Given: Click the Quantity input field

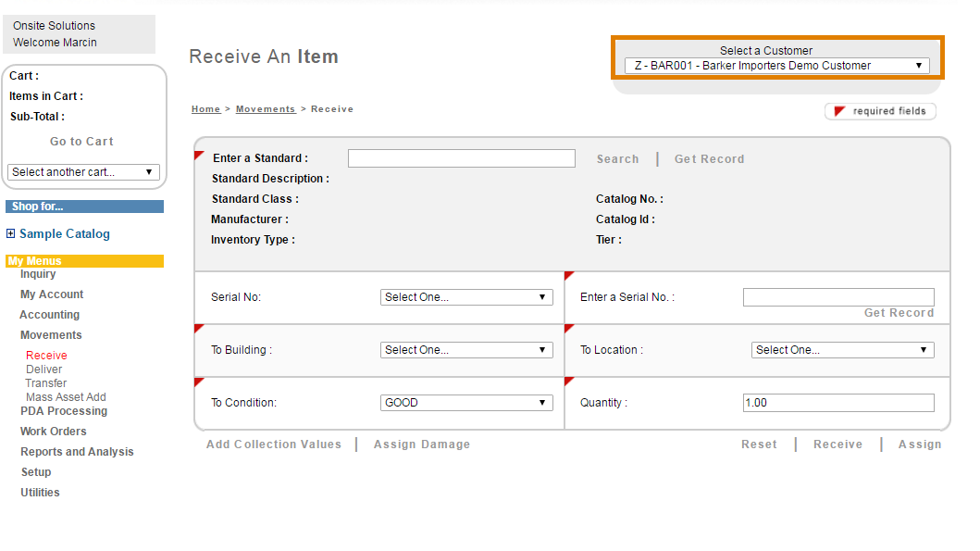Looking at the screenshot, I should tap(837, 403).
